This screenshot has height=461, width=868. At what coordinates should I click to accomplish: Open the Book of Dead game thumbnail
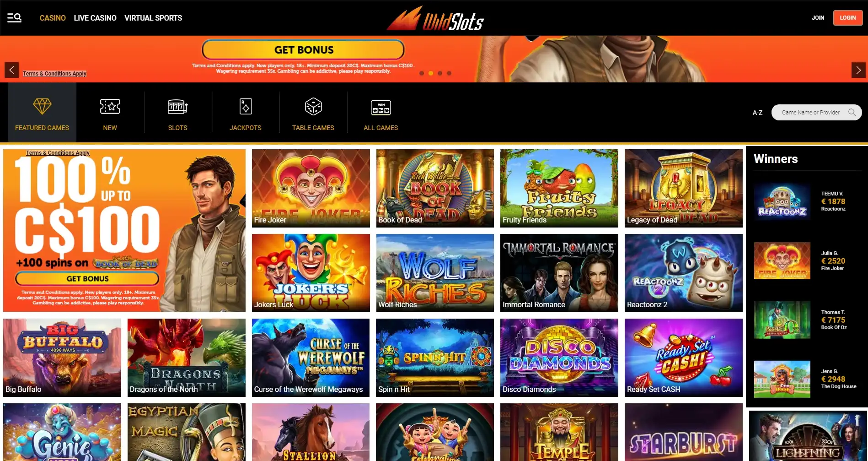point(435,188)
